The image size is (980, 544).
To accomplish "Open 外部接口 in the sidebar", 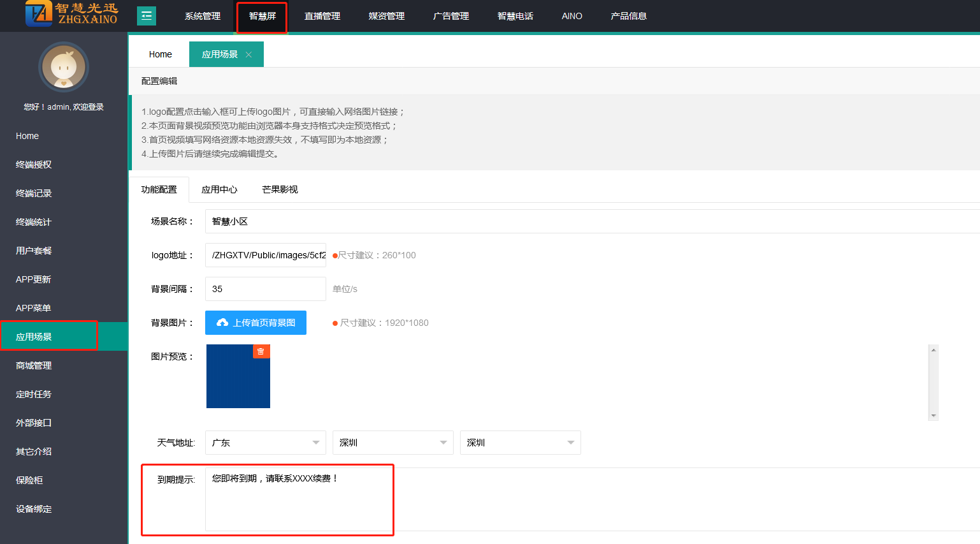I will coord(64,423).
